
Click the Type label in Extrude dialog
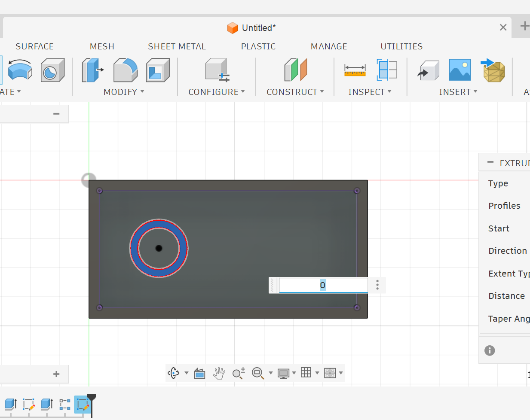coord(498,183)
